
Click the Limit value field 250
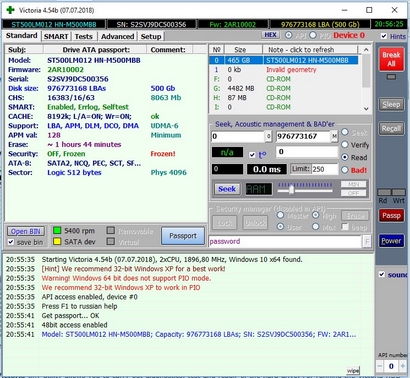click(325, 169)
